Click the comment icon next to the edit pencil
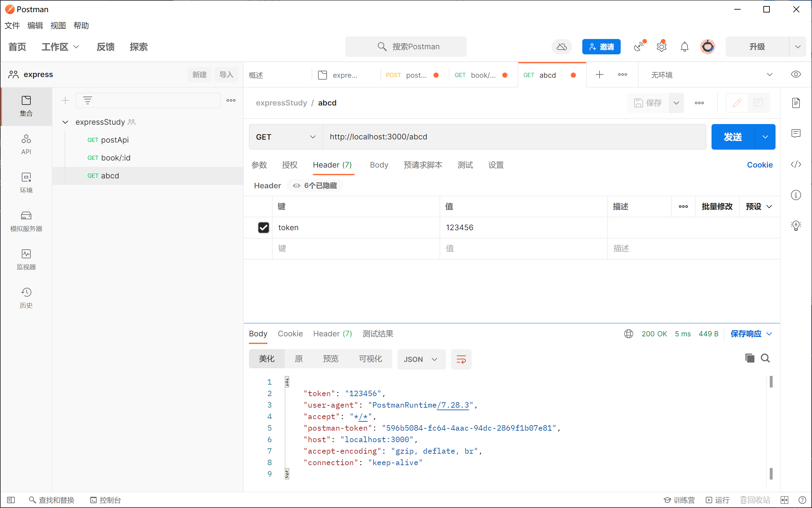812x508 pixels. click(758, 103)
